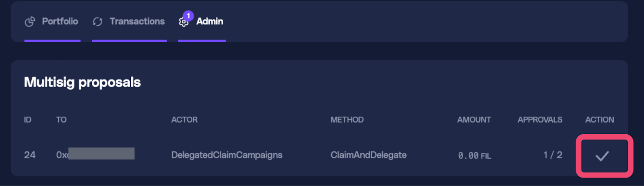Viewport: 644px width, 186px height.
Task: Click the 1 / 2 approvals count
Action: click(x=553, y=155)
